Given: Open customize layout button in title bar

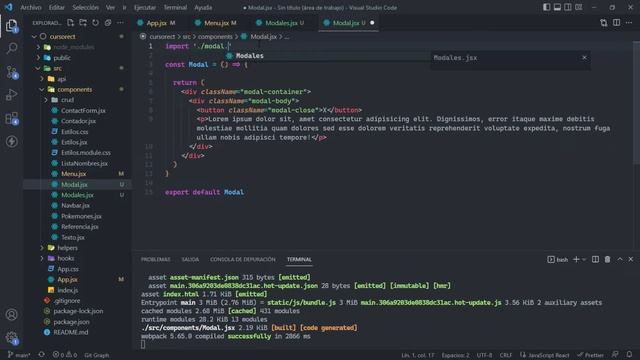Looking at the screenshot, I should click(x=578, y=7).
